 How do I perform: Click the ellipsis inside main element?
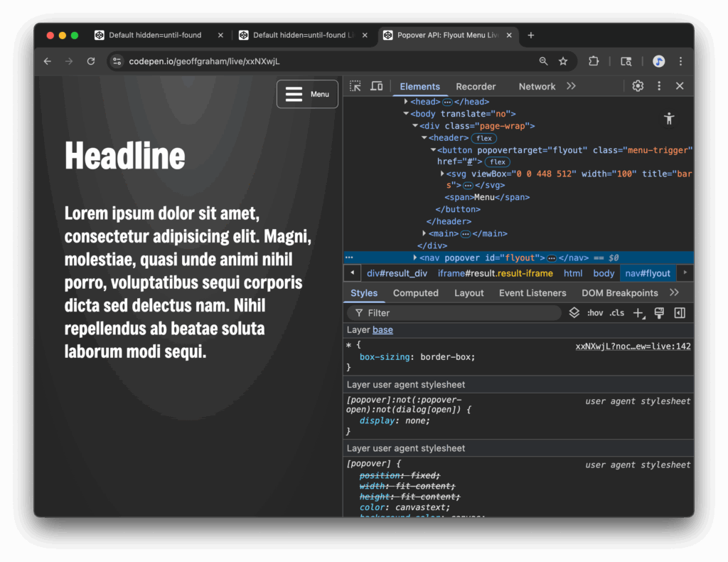coord(465,233)
